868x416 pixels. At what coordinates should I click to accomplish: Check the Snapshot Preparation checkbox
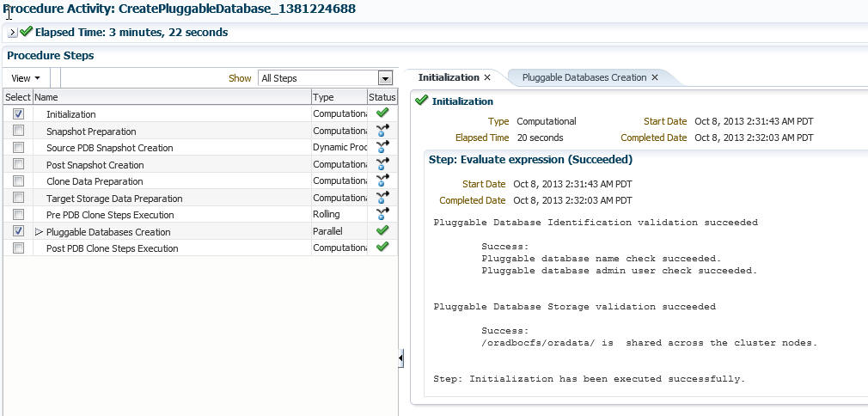(x=18, y=130)
